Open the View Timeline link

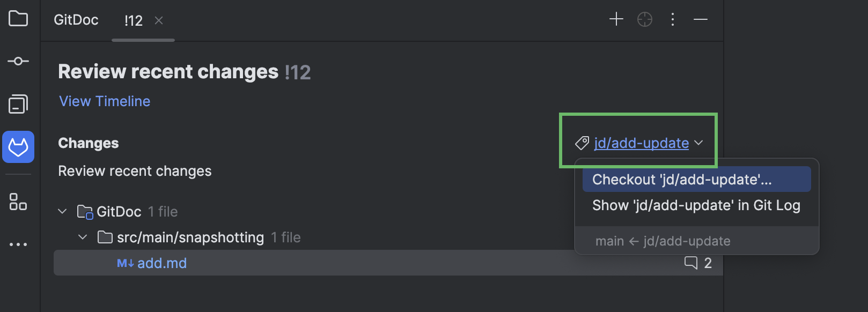(104, 101)
